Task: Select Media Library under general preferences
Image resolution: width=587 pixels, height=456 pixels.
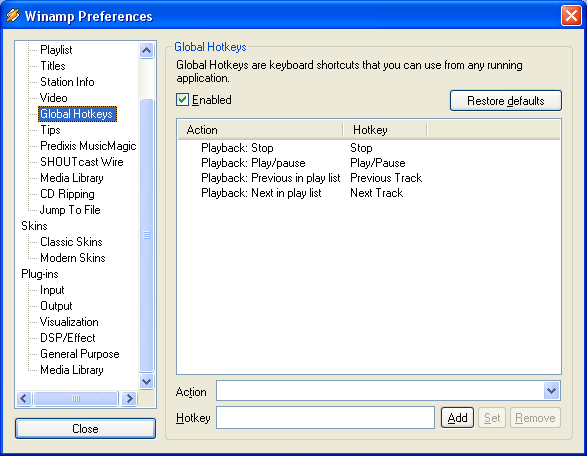Action: [72, 178]
